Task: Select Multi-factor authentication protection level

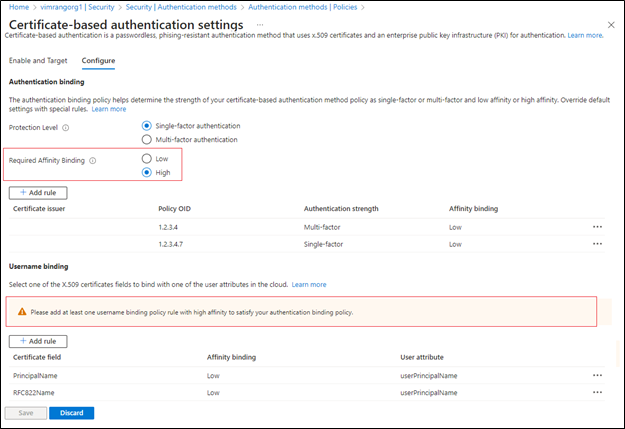Action: tap(147, 140)
